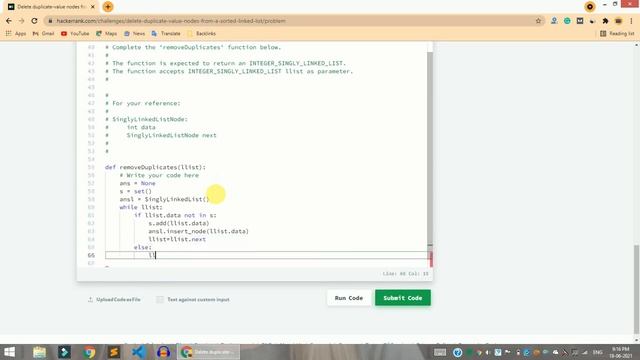Screen dimensions: 640x360
Task: Open Chrome profile avatar in toolbar
Action: (x=618, y=21)
